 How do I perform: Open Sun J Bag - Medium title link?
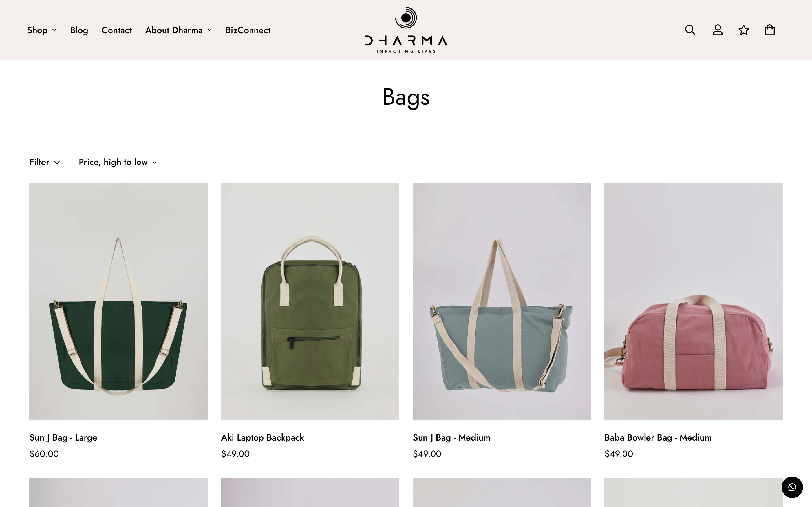pyautogui.click(x=451, y=437)
